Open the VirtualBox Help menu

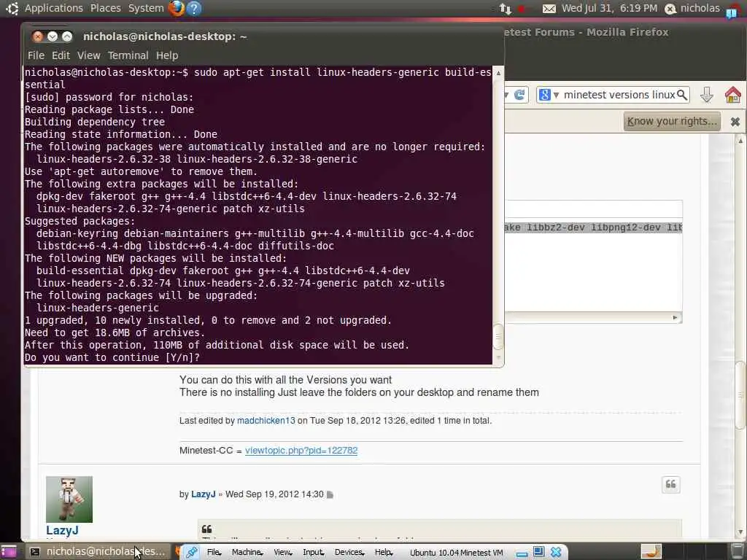[384, 553]
